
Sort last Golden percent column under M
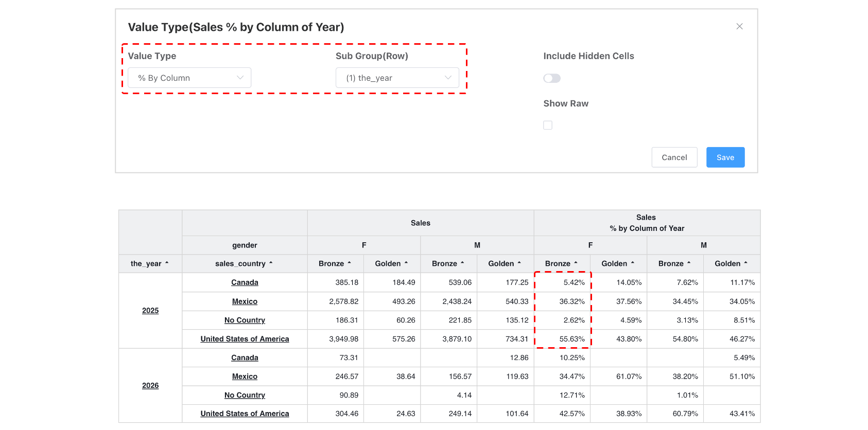tap(745, 263)
